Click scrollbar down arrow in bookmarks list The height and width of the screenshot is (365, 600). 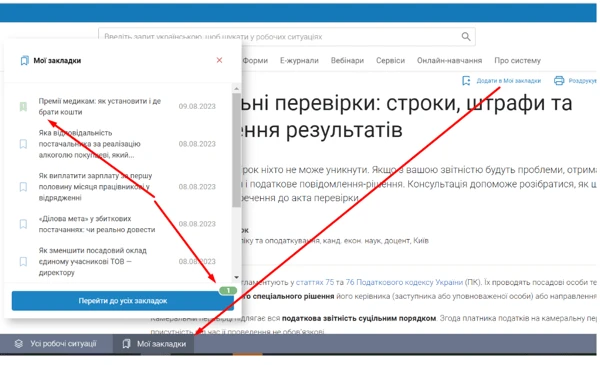coord(236,277)
